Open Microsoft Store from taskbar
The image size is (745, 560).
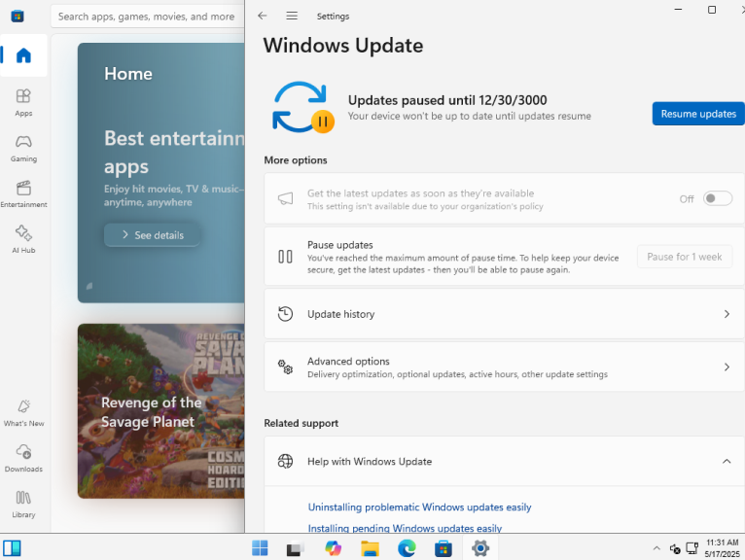click(x=443, y=548)
